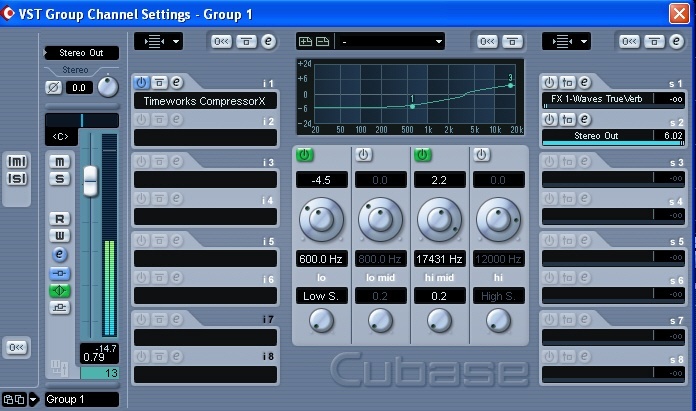Click EQ curve point 1 in the graph
The image size is (696, 411).
pos(413,107)
